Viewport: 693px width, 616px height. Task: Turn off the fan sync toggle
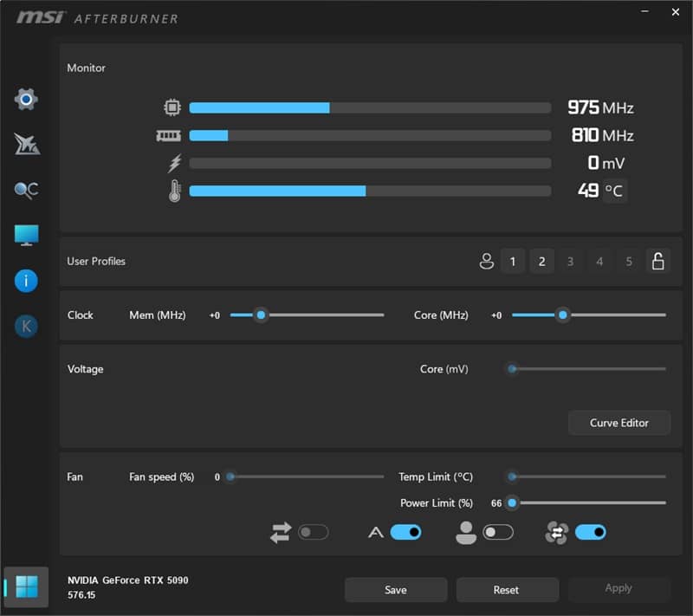[x=591, y=532]
